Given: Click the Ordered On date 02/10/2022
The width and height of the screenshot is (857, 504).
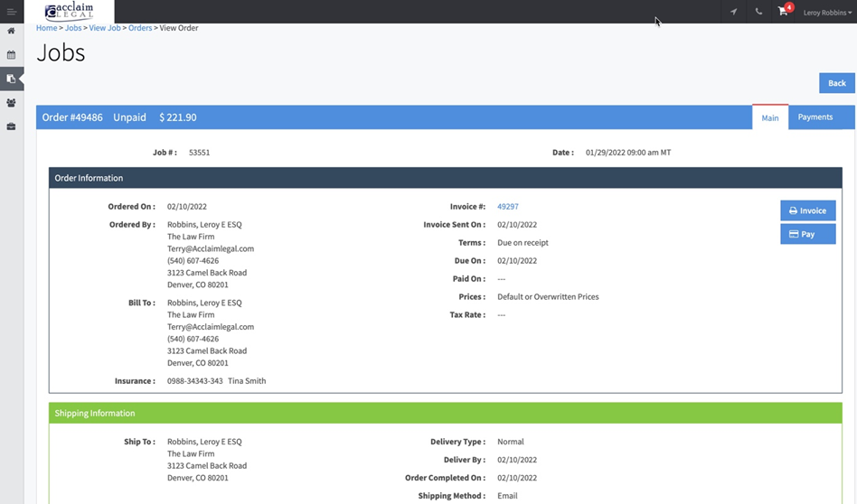Looking at the screenshot, I should pos(187,207).
